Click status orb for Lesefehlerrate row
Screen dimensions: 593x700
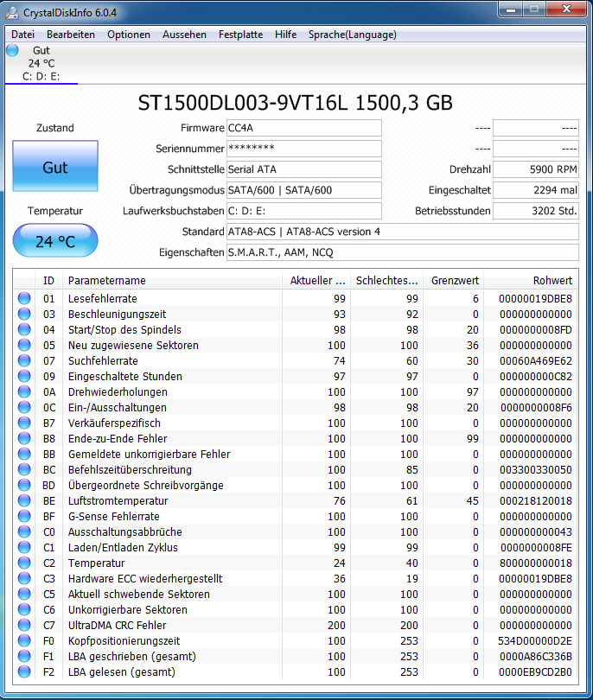pyautogui.click(x=24, y=298)
